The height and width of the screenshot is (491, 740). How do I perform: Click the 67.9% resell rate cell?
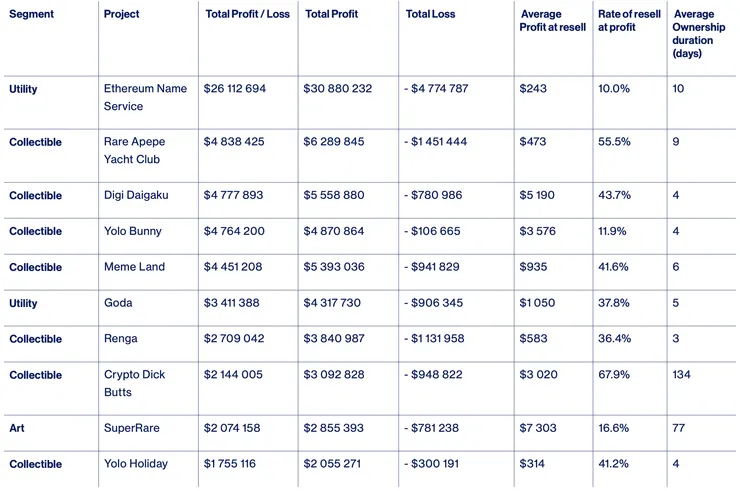(615, 375)
